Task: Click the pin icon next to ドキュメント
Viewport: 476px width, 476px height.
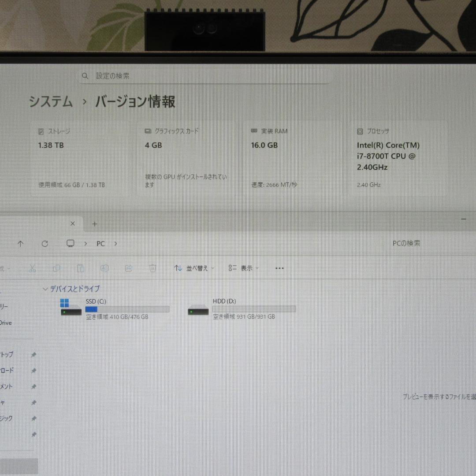Action: [34, 387]
